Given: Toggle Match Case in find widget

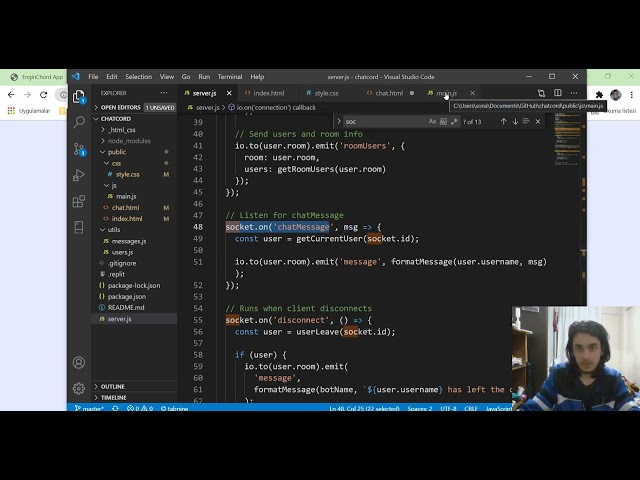Looking at the screenshot, I should pyautogui.click(x=432, y=121).
